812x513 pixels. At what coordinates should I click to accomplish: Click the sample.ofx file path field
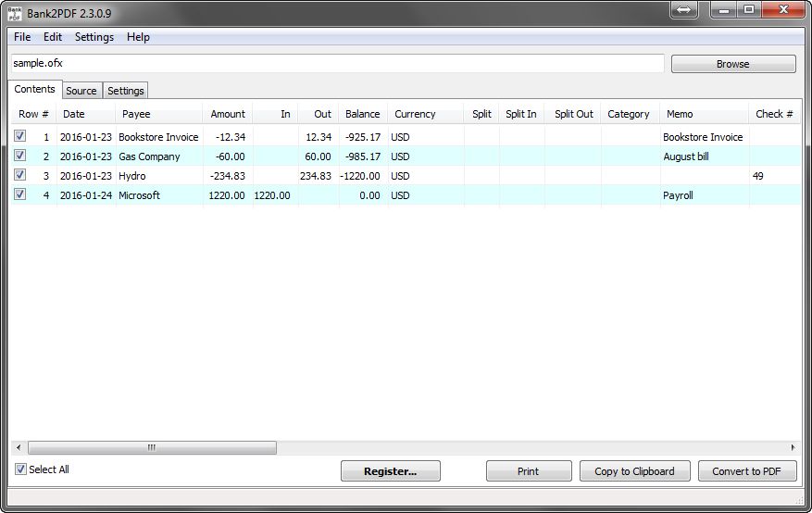pyautogui.click(x=338, y=63)
